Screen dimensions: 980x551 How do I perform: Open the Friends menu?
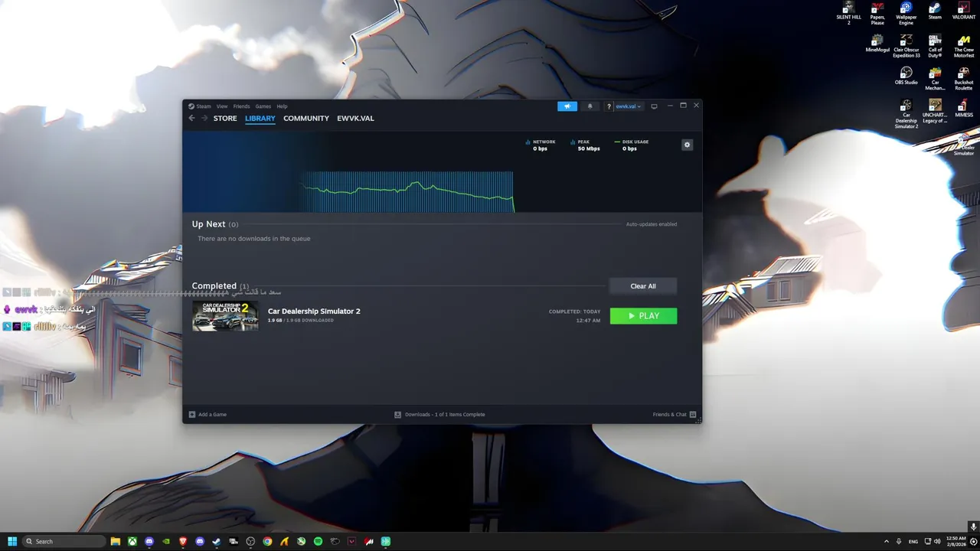(241, 106)
